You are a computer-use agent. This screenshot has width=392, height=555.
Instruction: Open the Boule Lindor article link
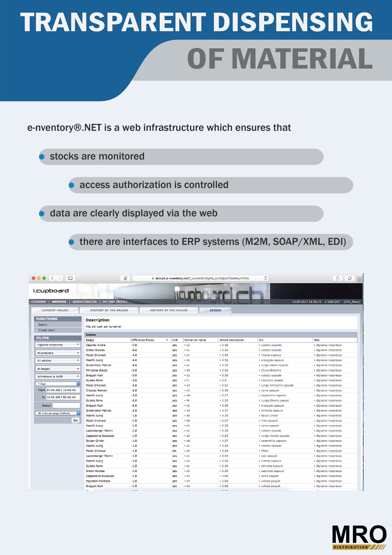coord(269,415)
